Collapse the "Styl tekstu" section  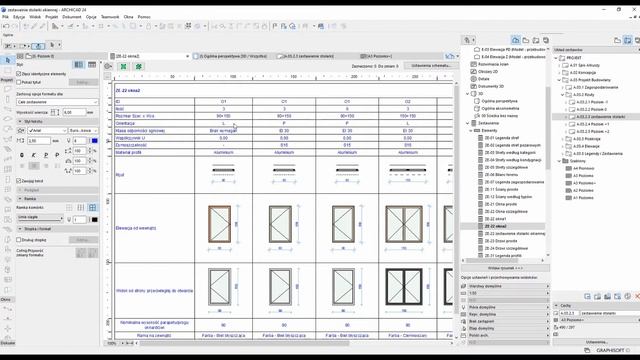tap(20, 122)
